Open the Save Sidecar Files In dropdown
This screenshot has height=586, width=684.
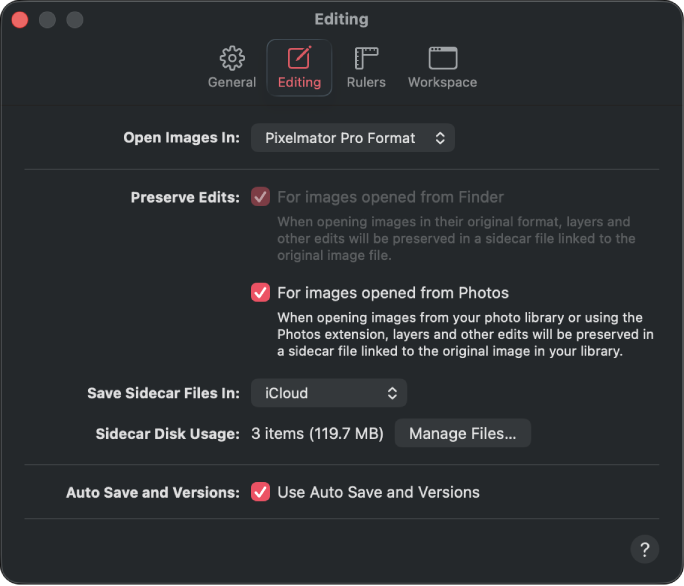329,393
